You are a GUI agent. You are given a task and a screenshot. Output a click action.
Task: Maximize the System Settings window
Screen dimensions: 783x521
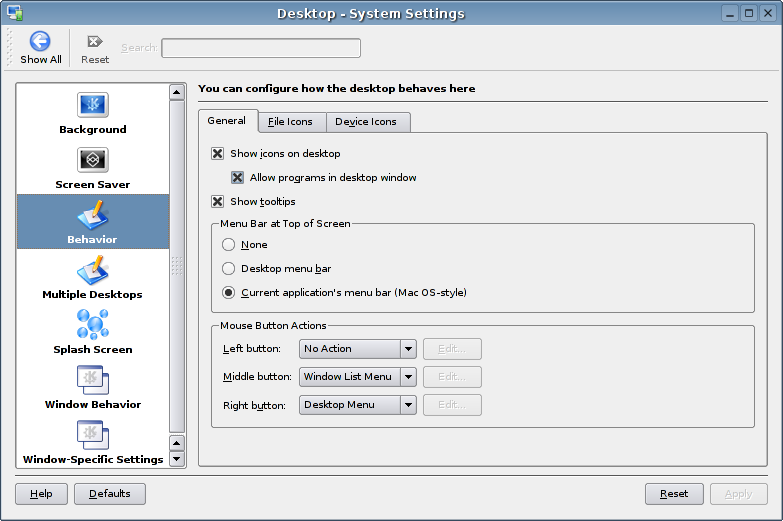tap(749, 13)
